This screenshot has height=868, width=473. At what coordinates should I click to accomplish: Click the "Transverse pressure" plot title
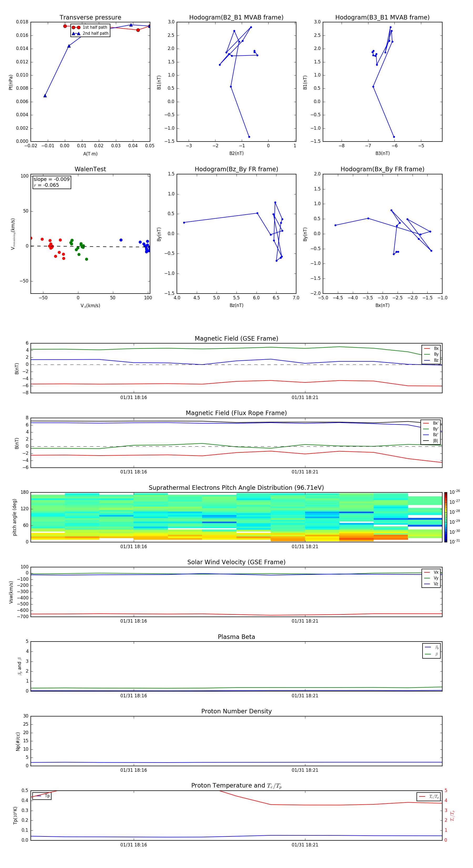pos(90,18)
